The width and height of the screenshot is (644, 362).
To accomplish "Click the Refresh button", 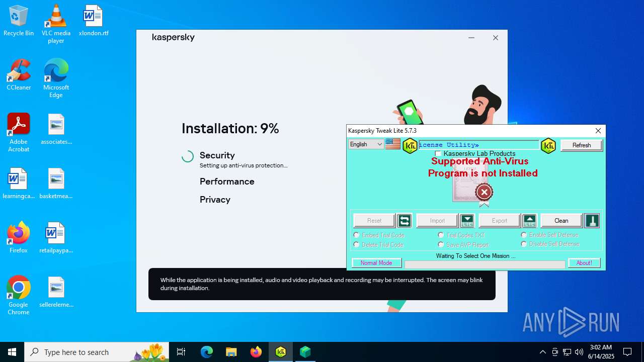I will [x=582, y=145].
